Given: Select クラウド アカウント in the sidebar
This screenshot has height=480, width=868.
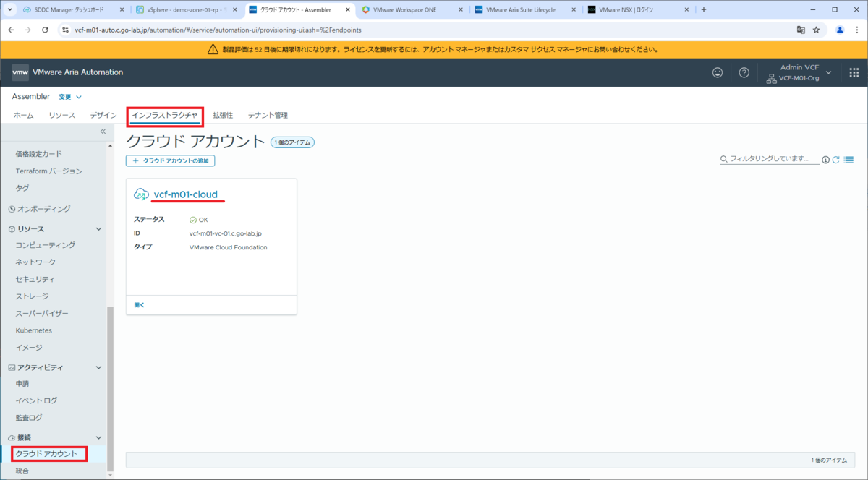Looking at the screenshot, I should tap(46, 453).
